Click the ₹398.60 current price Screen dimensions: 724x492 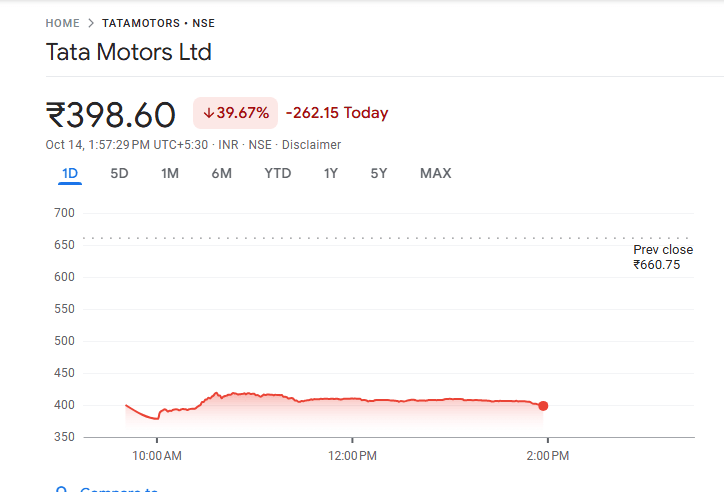111,114
